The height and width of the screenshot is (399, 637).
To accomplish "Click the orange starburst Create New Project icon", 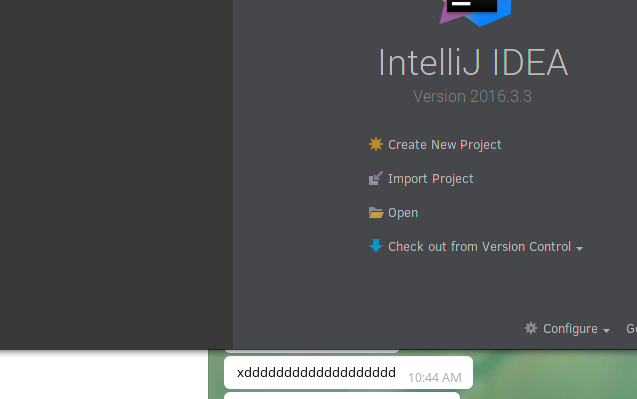I will point(376,144).
